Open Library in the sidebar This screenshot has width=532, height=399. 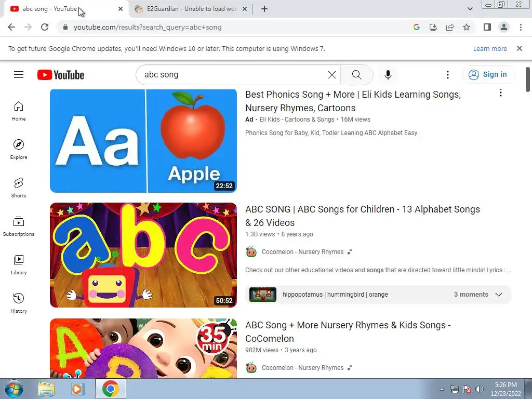pyautogui.click(x=19, y=264)
